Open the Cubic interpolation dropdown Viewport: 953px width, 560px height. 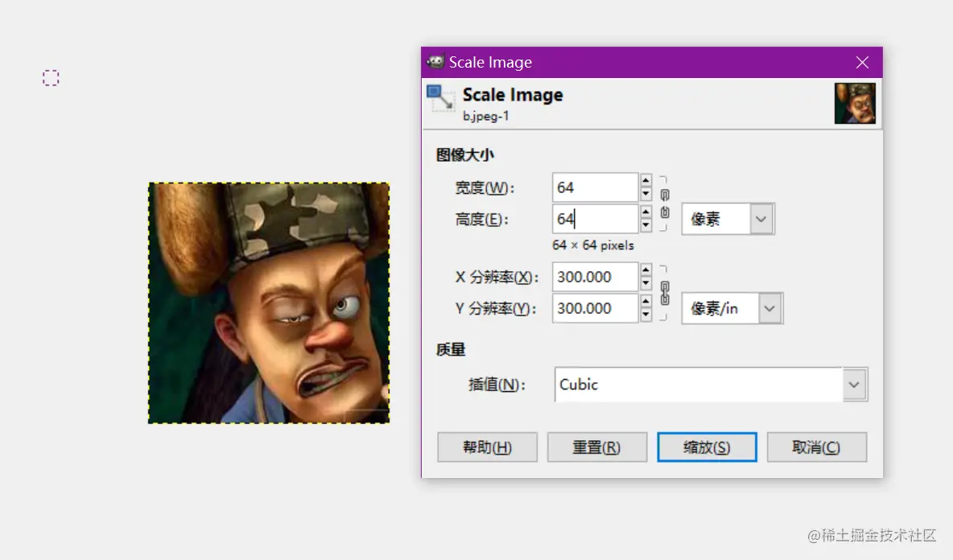point(710,385)
